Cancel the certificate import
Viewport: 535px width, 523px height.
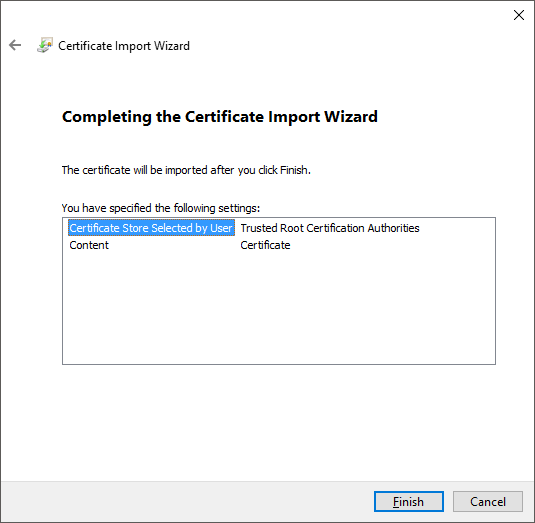tap(488, 502)
